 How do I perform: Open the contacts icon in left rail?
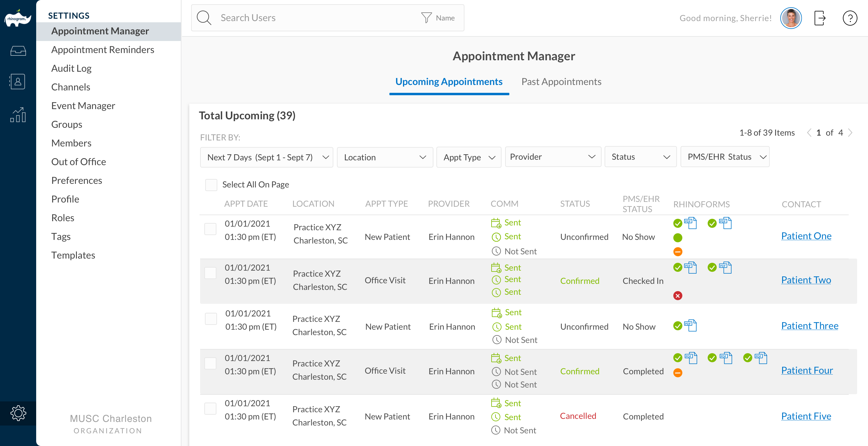(18, 82)
